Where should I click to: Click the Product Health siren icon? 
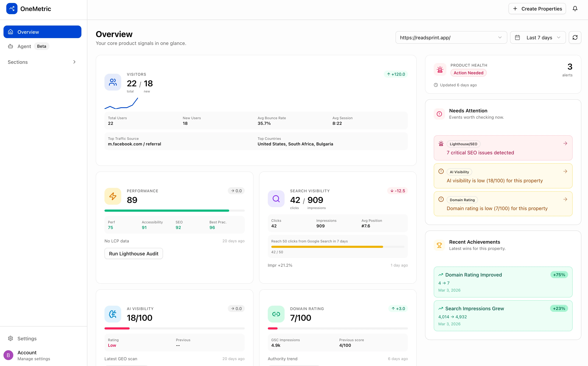[x=440, y=70]
